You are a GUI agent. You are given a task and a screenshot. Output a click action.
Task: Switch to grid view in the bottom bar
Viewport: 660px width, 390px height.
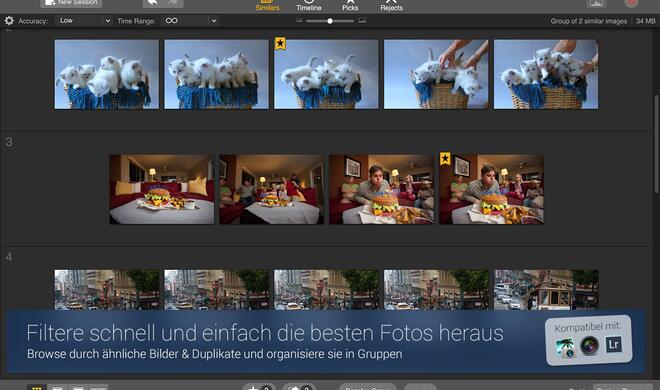37,387
